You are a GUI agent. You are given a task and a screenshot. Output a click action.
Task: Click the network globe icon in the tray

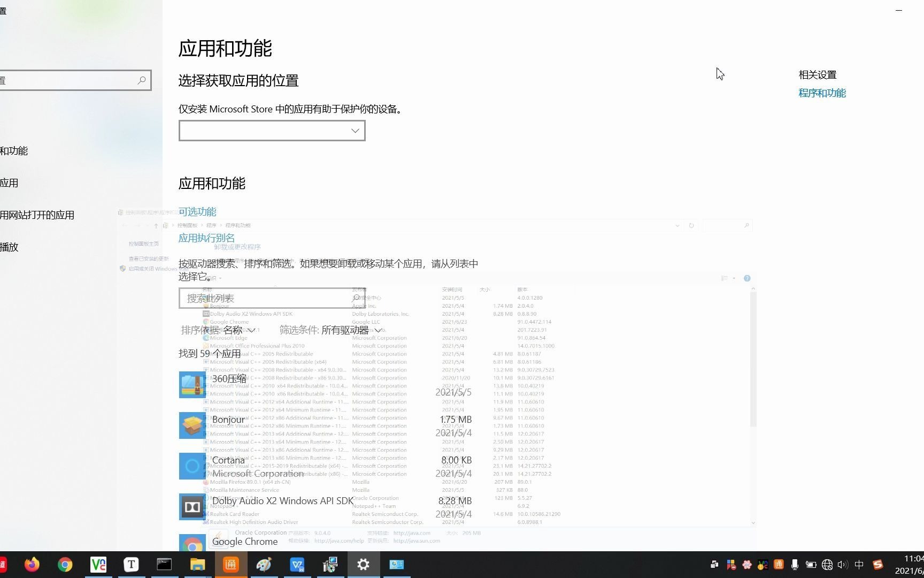(827, 564)
